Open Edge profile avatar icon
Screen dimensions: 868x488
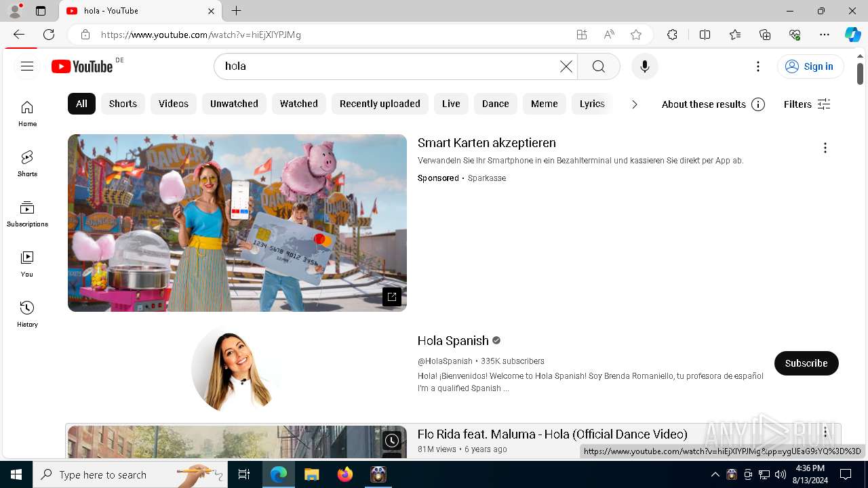point(14,11)
